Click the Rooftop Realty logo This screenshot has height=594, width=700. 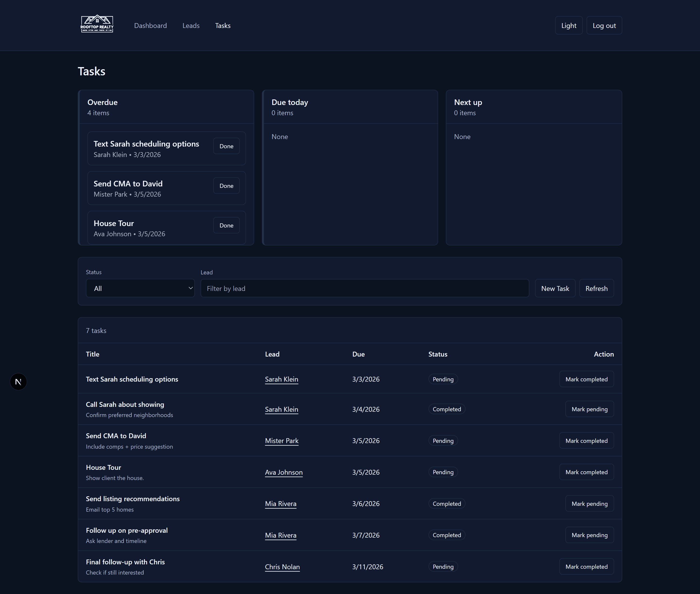pos(97,24)
